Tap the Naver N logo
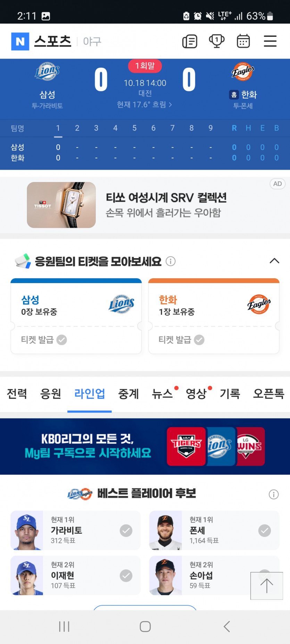 coord(20,41)
